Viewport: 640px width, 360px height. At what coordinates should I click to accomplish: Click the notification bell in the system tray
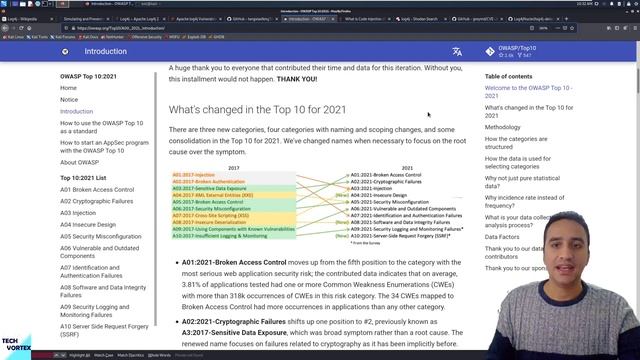pos(611,4)
